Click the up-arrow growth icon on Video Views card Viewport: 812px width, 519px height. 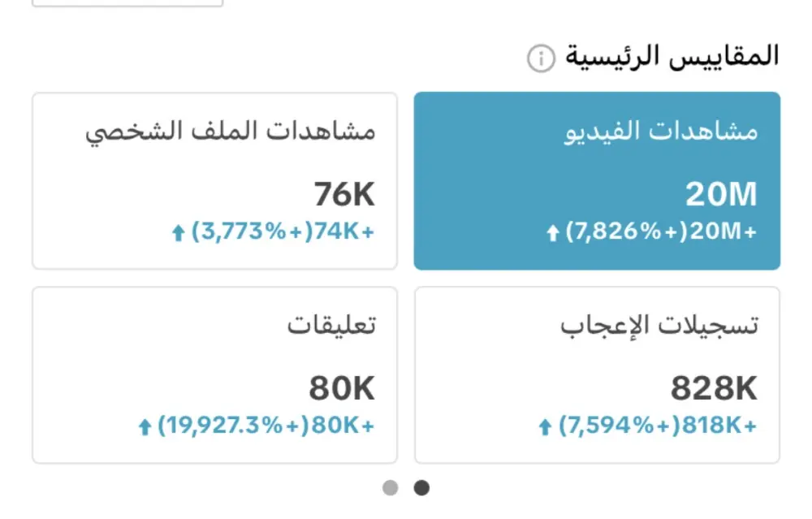[551, 230]
